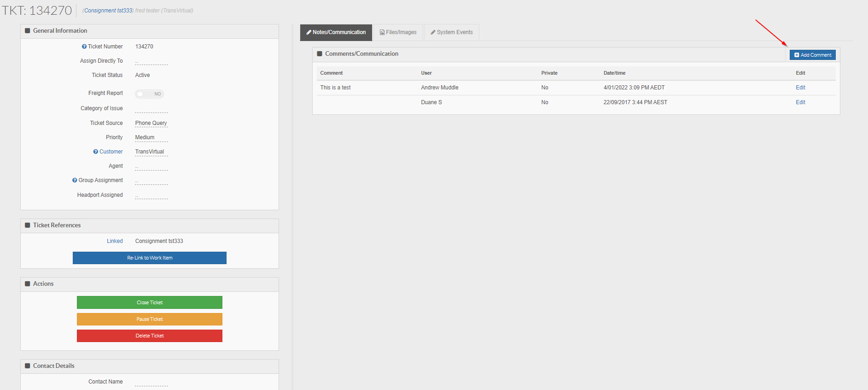This screenshot has width=868, height=390.
Task: Open the Category of Issue dropdown field
Action: click(x=151, y=109)
